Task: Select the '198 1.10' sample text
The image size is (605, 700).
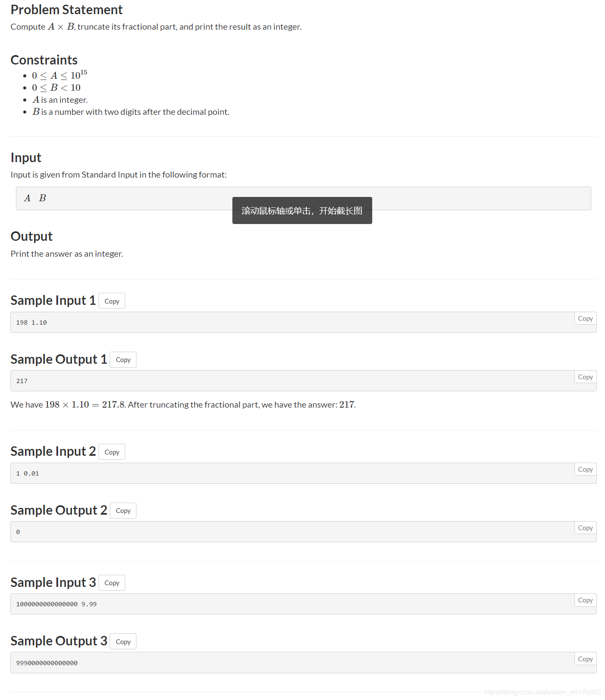Action: (x=31, y=322)
